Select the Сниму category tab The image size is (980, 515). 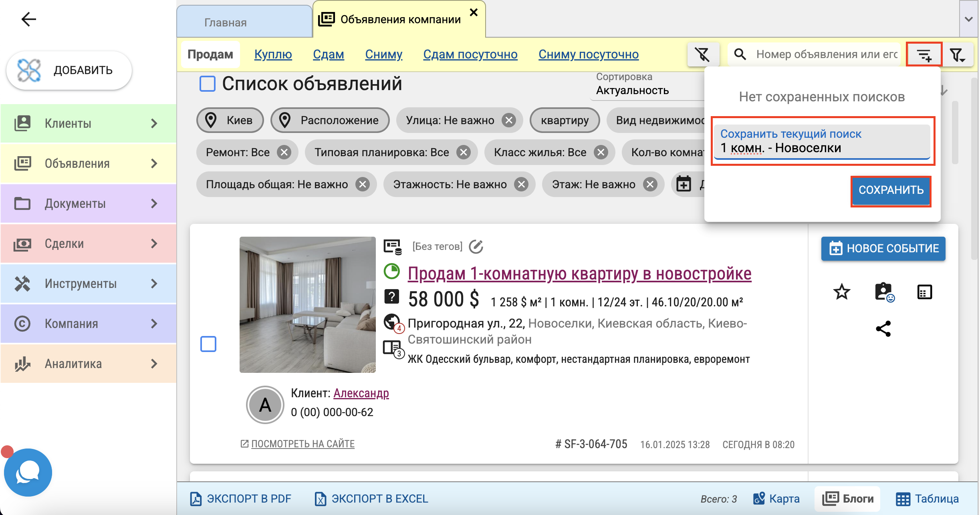(383, 54)
